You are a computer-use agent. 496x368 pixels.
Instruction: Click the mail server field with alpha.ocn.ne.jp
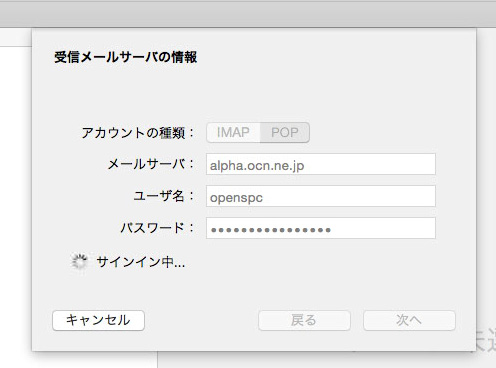point(321,164)
